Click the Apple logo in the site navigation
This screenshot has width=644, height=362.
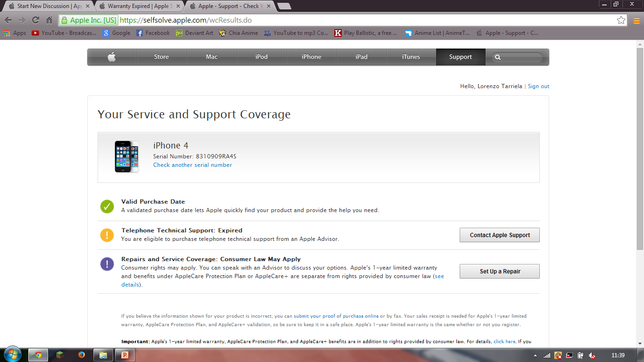pos(112,57)
